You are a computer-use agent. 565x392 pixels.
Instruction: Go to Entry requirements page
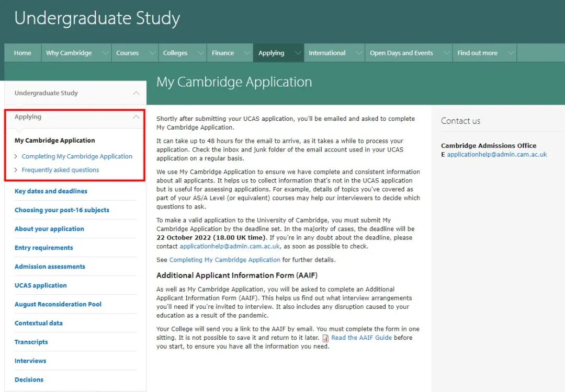coord(44,248)
